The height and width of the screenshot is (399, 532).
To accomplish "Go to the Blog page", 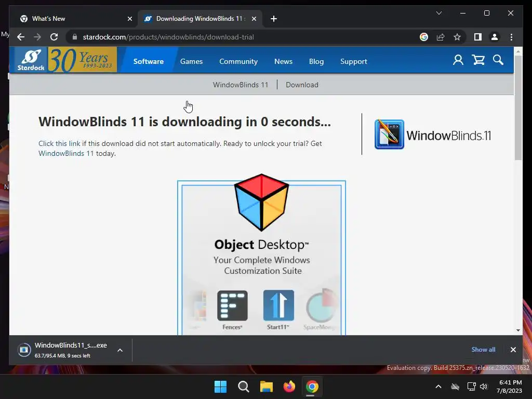I will [x=316, y=61].
